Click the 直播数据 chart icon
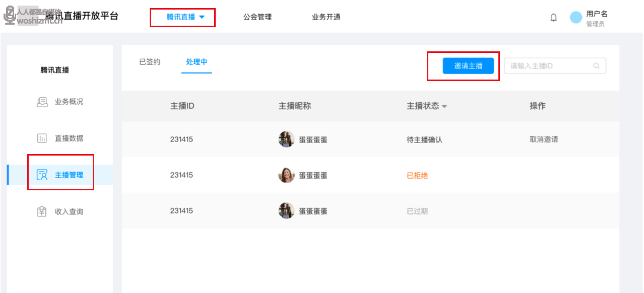This screenshot has height=293, width=644. tap(42, 138)
